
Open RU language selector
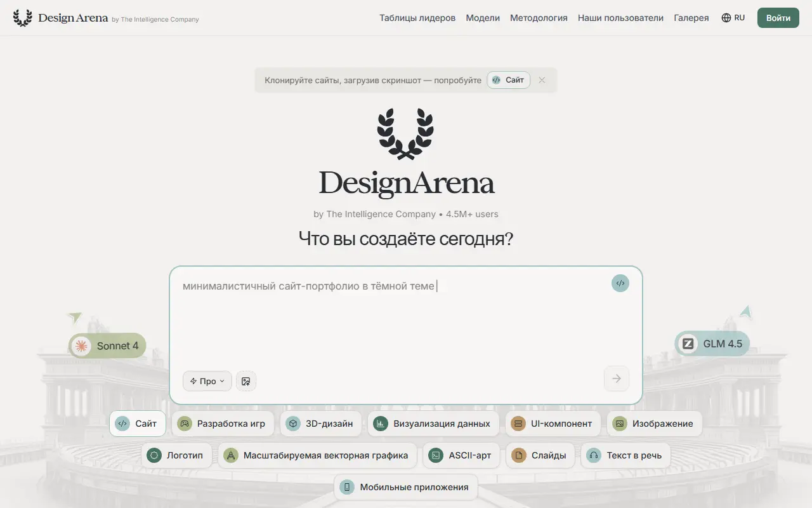733,18
